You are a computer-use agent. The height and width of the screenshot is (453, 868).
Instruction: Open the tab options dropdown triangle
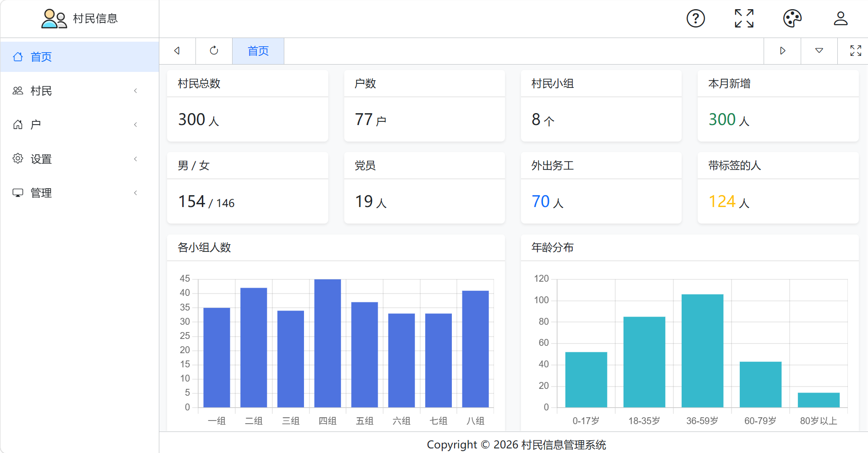819,51
